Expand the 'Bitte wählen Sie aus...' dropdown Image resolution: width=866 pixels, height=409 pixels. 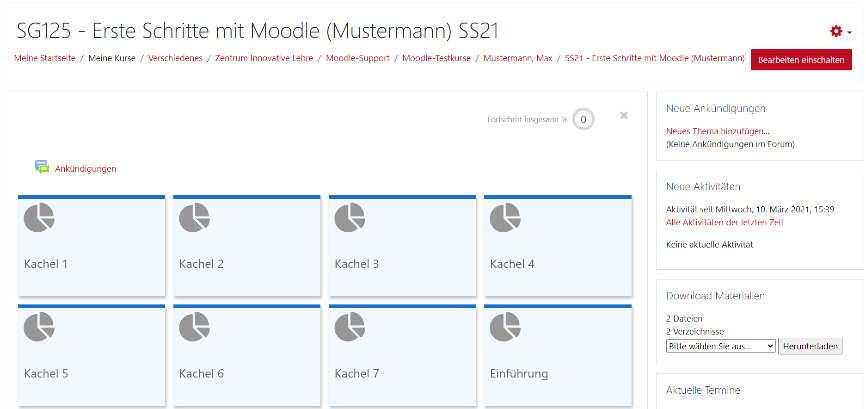(x=720, y=345)
